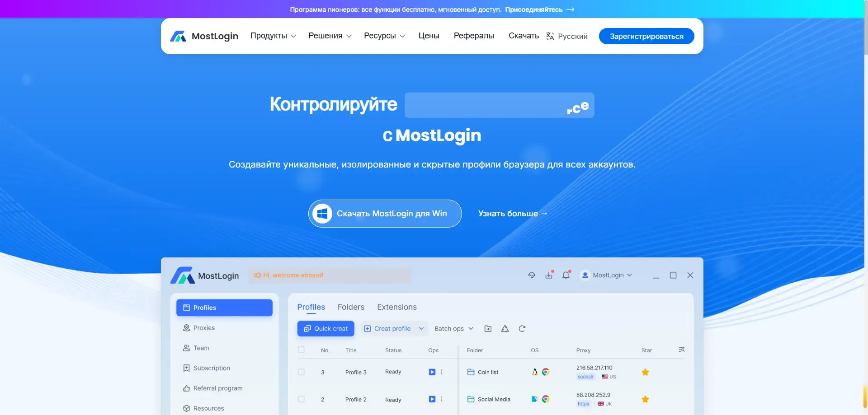The width and height of the screenshot is (868, 415).
Task: Follow the Узнать больше link
Action: (x=513, y=214)
